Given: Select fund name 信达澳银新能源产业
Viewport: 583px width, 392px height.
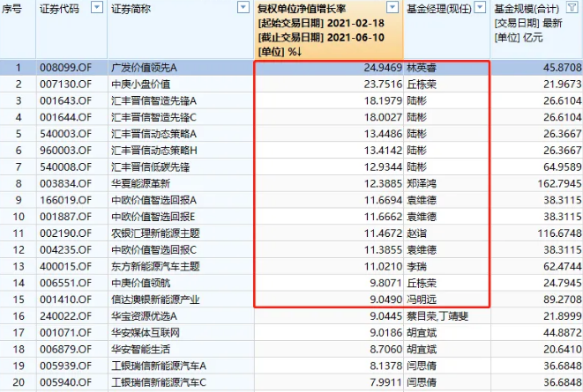Looking at the screenshot, I should [155, 300].
